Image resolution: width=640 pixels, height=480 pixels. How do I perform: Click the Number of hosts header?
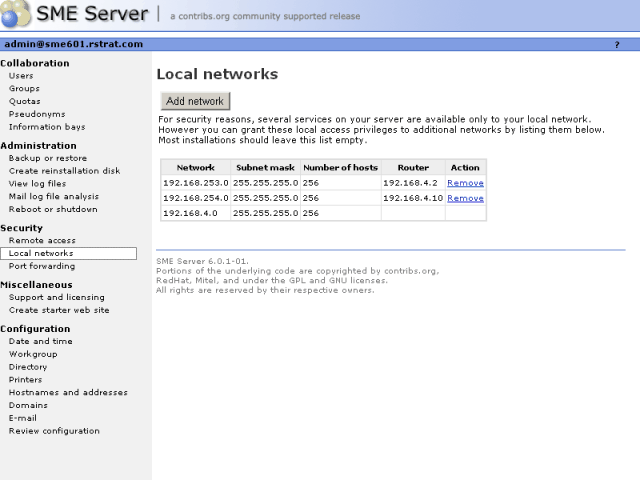coord(341,167)
